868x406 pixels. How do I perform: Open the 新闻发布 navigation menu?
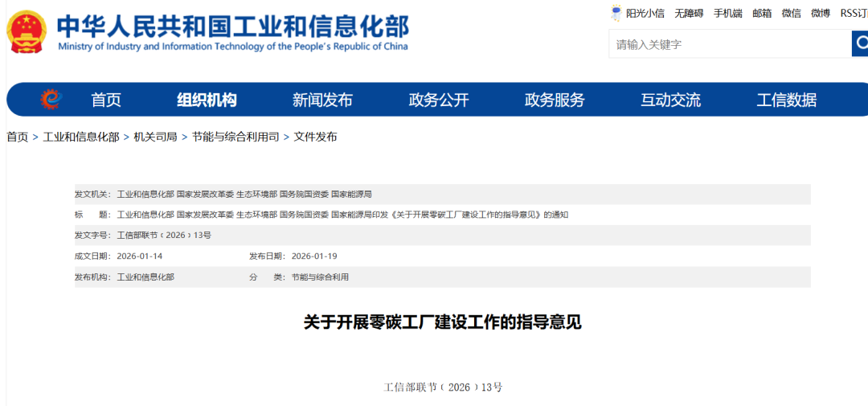(322, 100)
